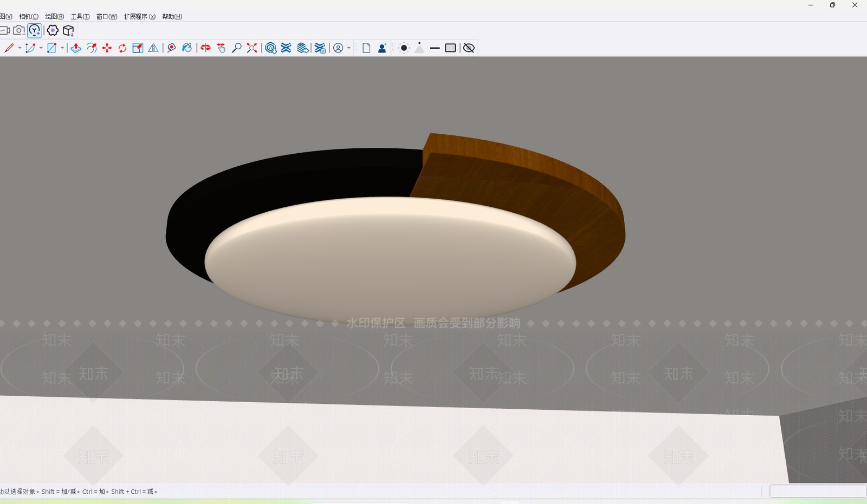The image size is (867, 504).
Task: Toggle the highlighted light bulb button
Action: [x=35, y=30]
